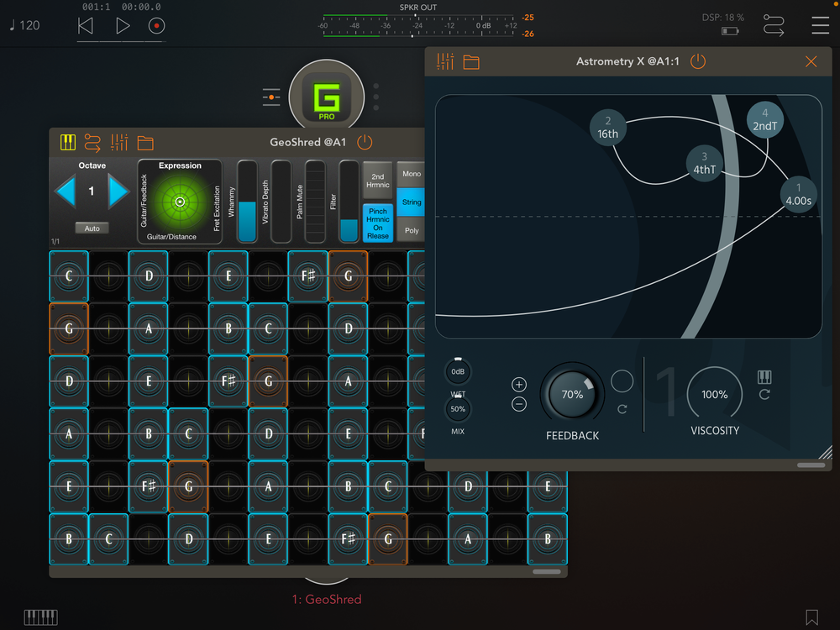
Task: Toggle Pinch Hrmnic On Rlease button
Action: pyautogui.click(x=378, y=223)
